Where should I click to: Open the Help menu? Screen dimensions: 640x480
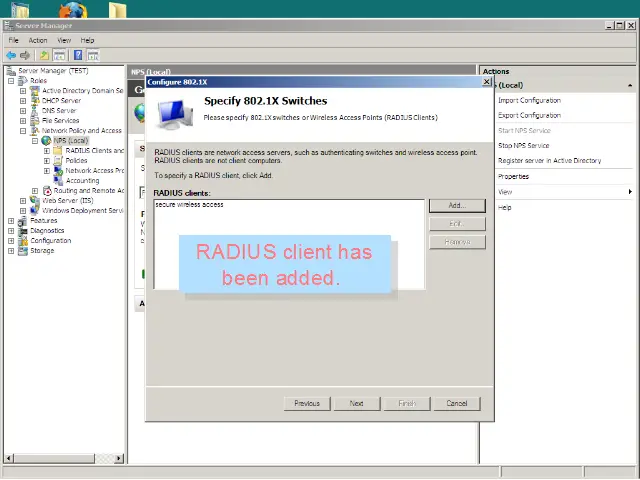pyautogui.click(x=87, y=40)
